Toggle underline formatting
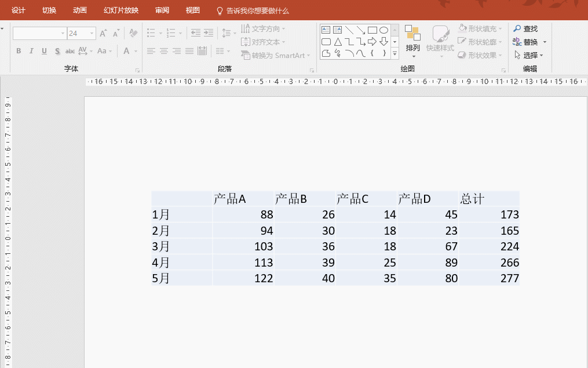The height and width of the screenshot is (368, 588). click(44, 51)
